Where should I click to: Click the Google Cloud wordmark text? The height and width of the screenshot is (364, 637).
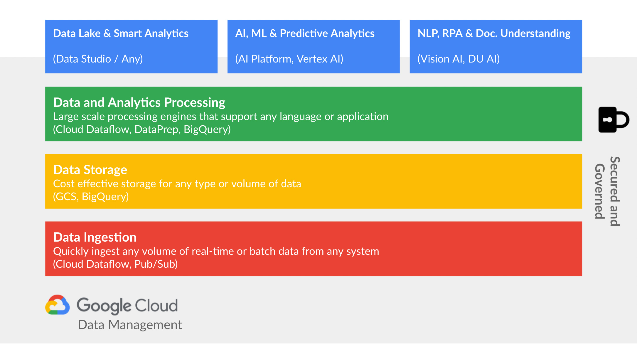(x=127, y=306)
